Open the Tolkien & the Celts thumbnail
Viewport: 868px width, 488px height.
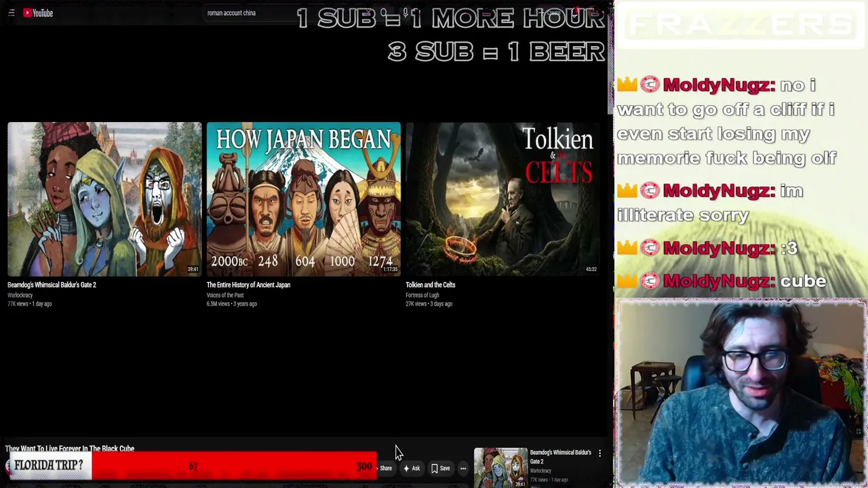click(x=502, y=199)
